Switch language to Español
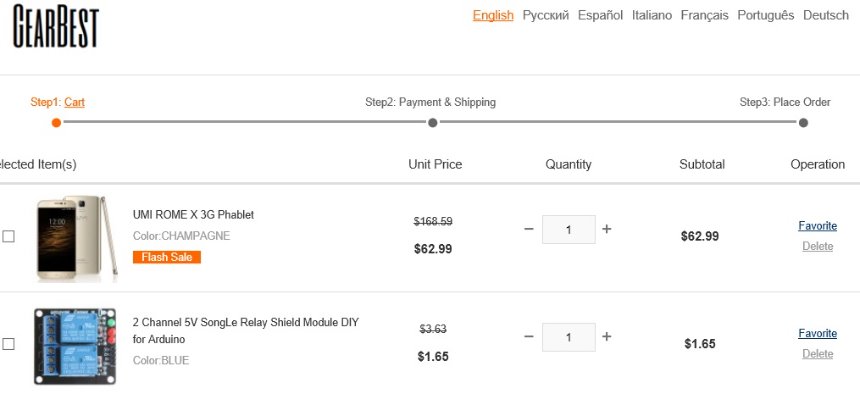 click(601, 15)
